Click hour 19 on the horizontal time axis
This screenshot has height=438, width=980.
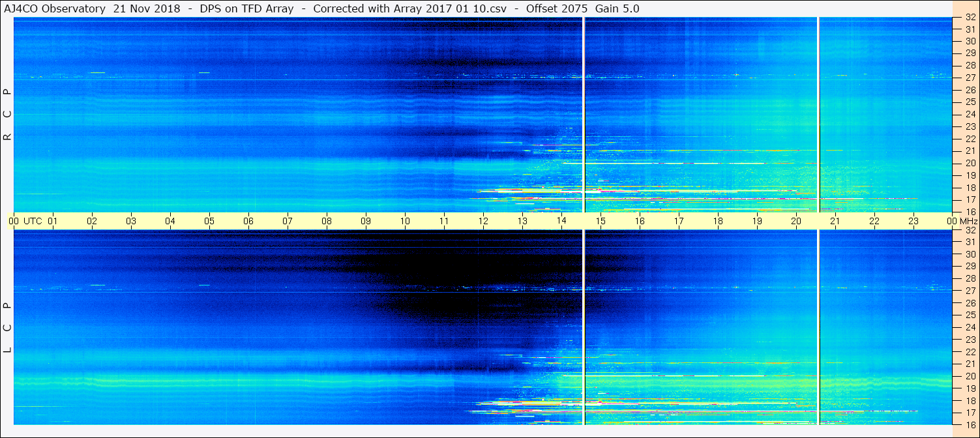click(757, 221)
